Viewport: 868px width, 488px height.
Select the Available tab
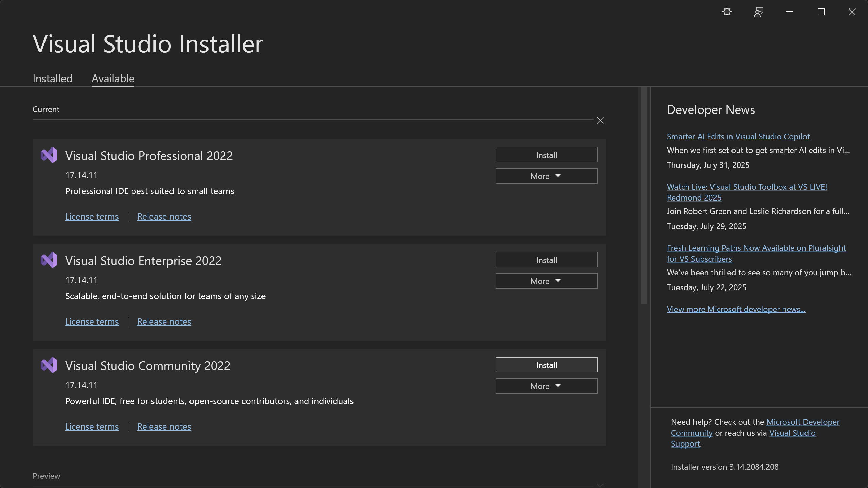[113, 78]
